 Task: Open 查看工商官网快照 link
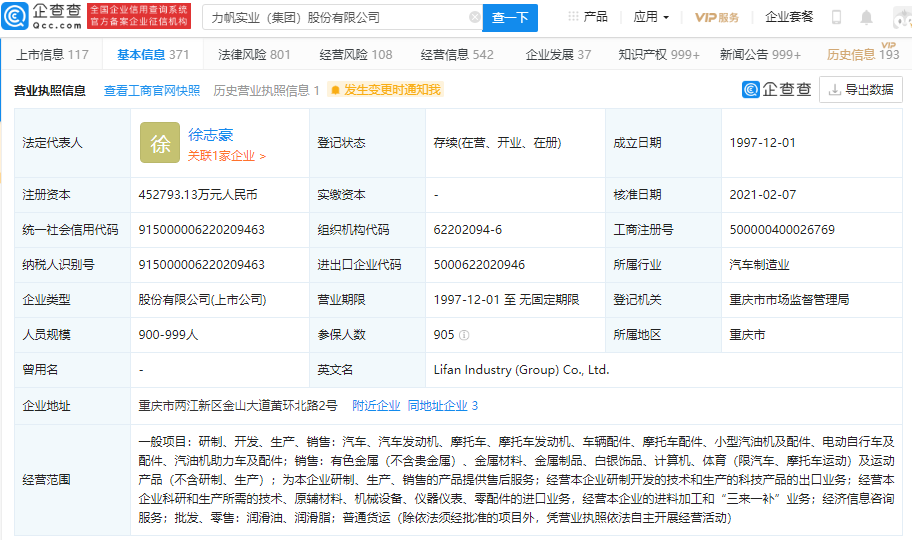tap(152, 90)
